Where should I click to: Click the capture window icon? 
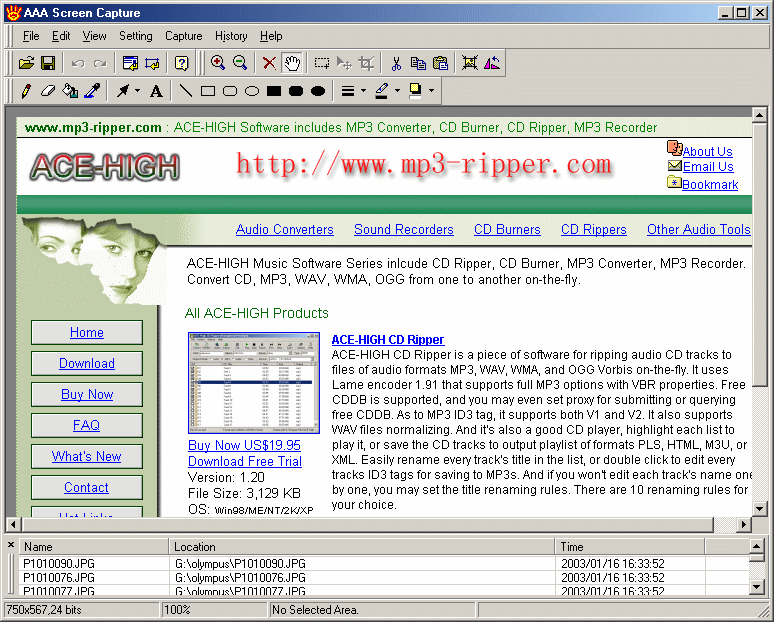point(130,63)
